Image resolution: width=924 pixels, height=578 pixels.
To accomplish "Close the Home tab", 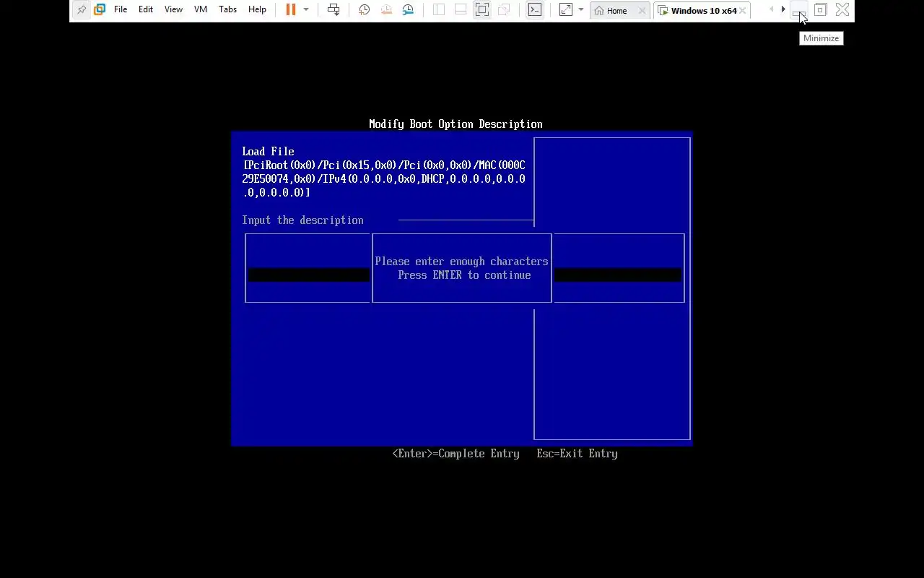I will point(642,11).
